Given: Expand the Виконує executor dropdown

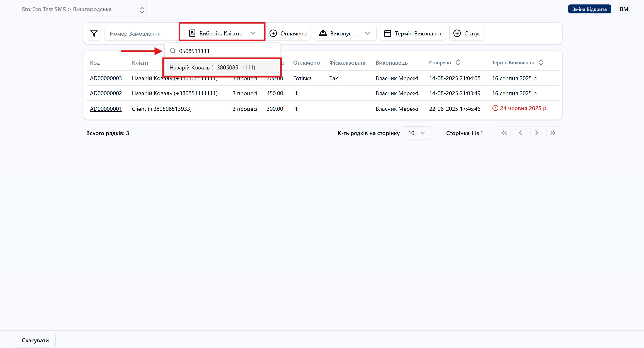Looking at the screenshot, I should (x=345, y=33).
